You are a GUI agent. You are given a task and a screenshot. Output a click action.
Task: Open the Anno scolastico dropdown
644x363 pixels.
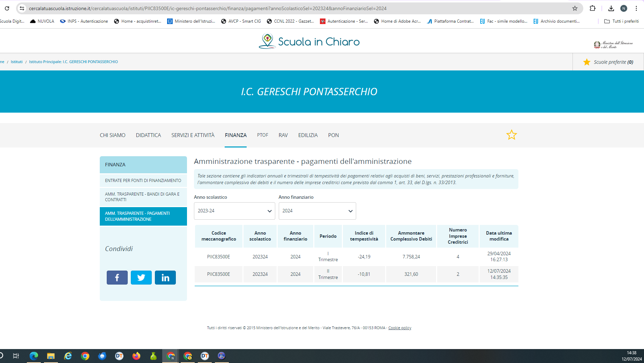[x=234, y=211]
